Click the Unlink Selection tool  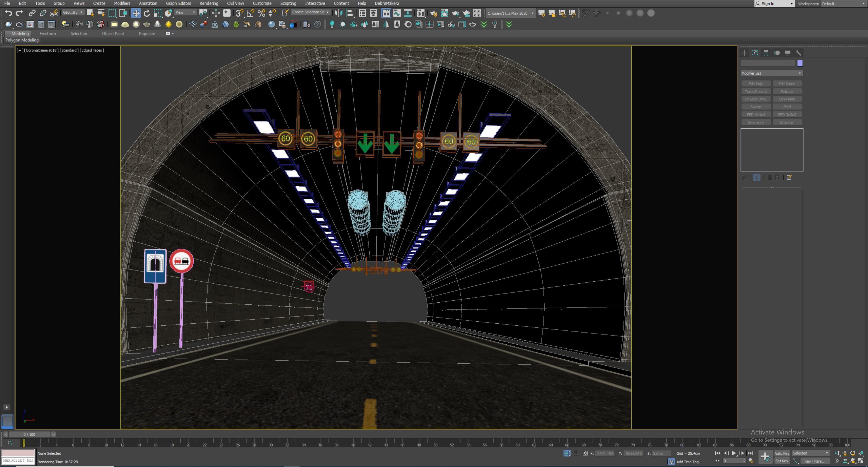coord(43,13)
